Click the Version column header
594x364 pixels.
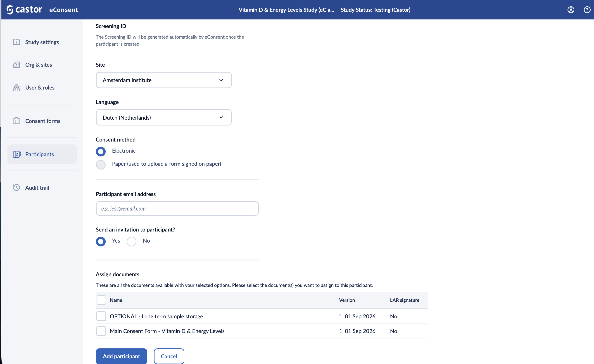coord(347,300)
